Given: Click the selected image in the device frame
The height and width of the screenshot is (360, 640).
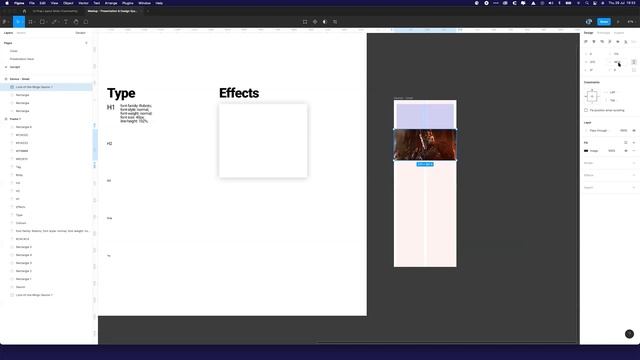Looking at the screenshot, I should (x=425, y=145).
